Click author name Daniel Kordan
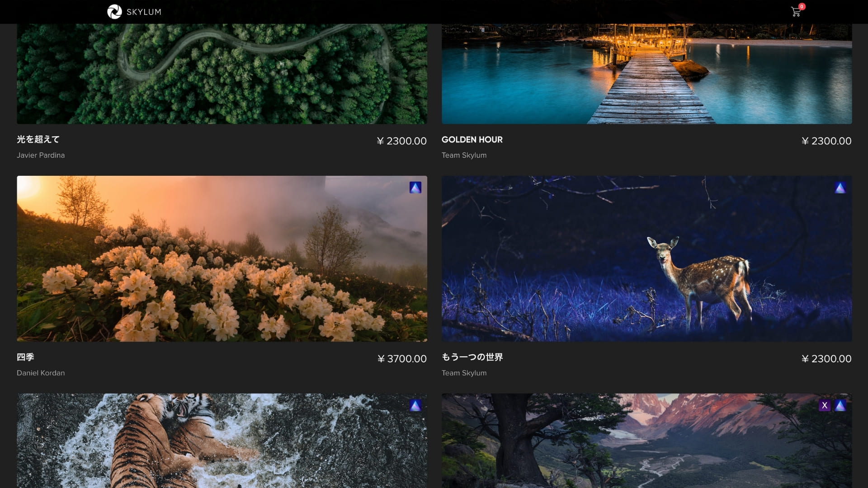The width and height of the screenshot is (868, 488). 41,373
